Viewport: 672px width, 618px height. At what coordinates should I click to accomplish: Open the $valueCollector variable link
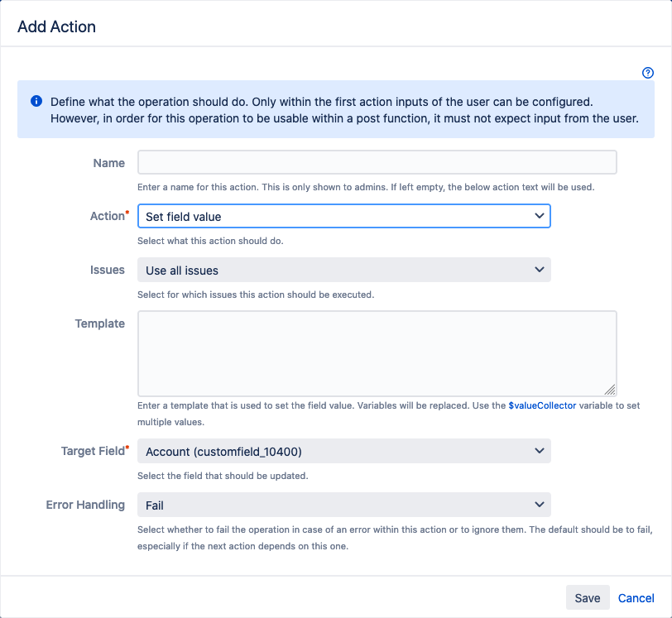(542, 405)
